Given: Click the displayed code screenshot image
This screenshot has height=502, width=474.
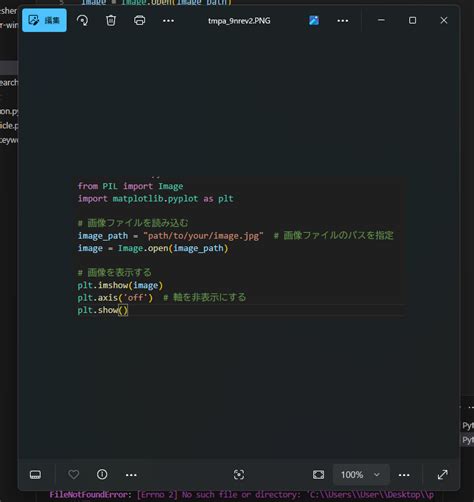Looking at the screenshot, I should pos(239,247).
